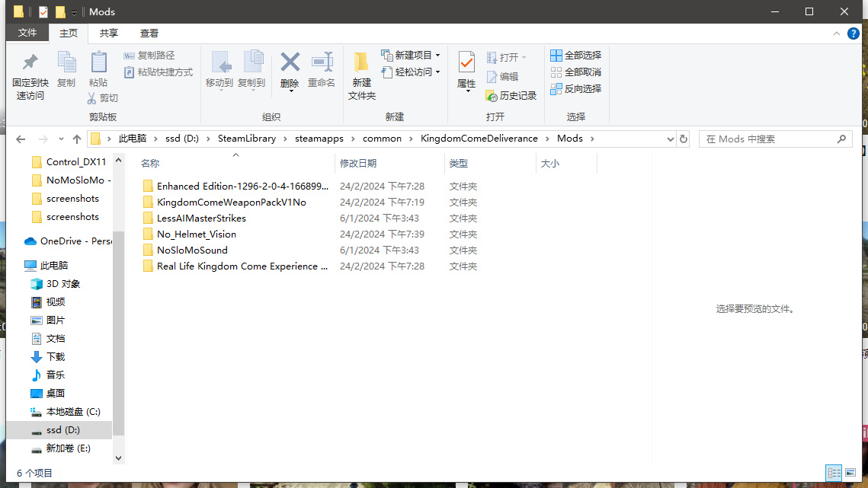
Task: Collapse the ribbon with the chevron
Action: [x=837, y=33]
